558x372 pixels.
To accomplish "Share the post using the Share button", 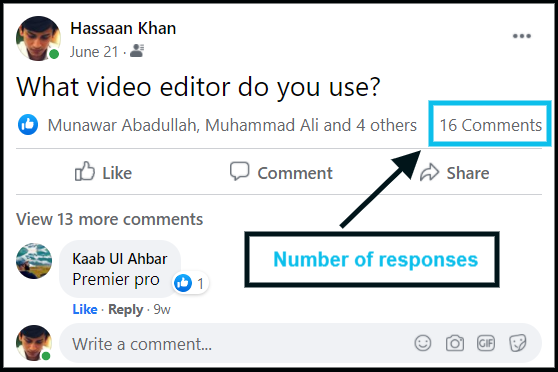I will pyautogui.click(x=454, y=173).
